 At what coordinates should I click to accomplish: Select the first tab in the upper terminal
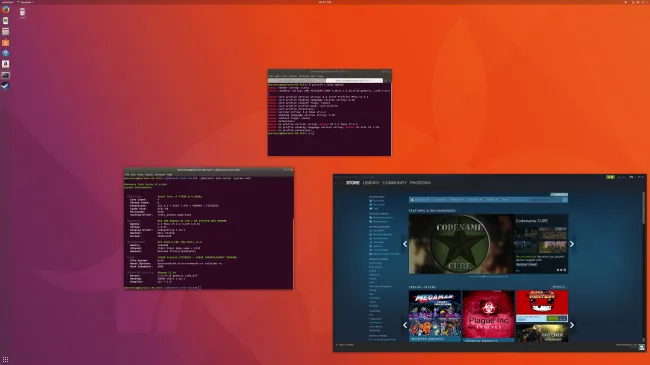[296, 80]
